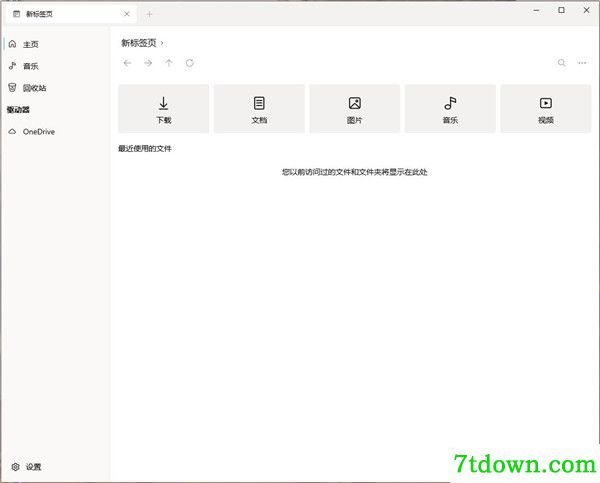The width and height of the screenshot is (600, 483).
Task: Click the settings gear icon
Action: click(x=15, y=467)
